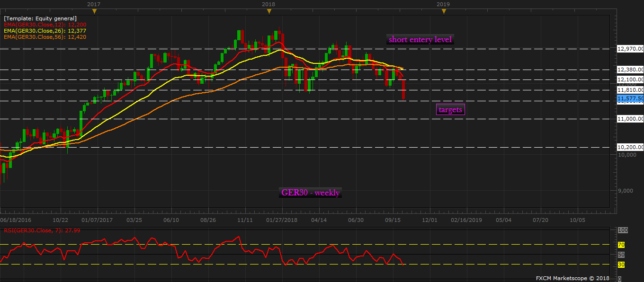Click the 9,000 price axis value
The height and width of the screenshot is (282, 644).
coord(626,191)
